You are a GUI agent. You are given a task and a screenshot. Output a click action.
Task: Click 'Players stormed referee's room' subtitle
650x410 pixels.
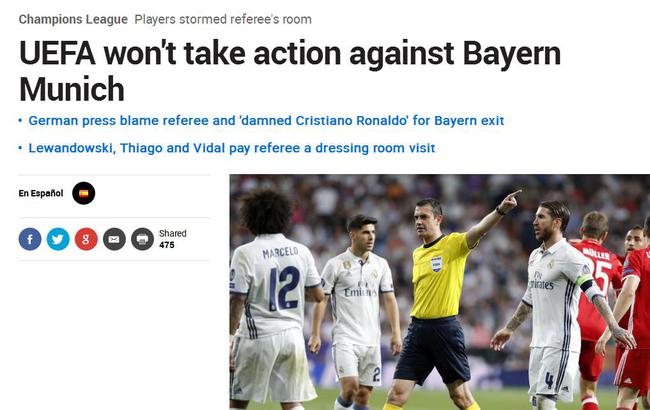point(223,19)
